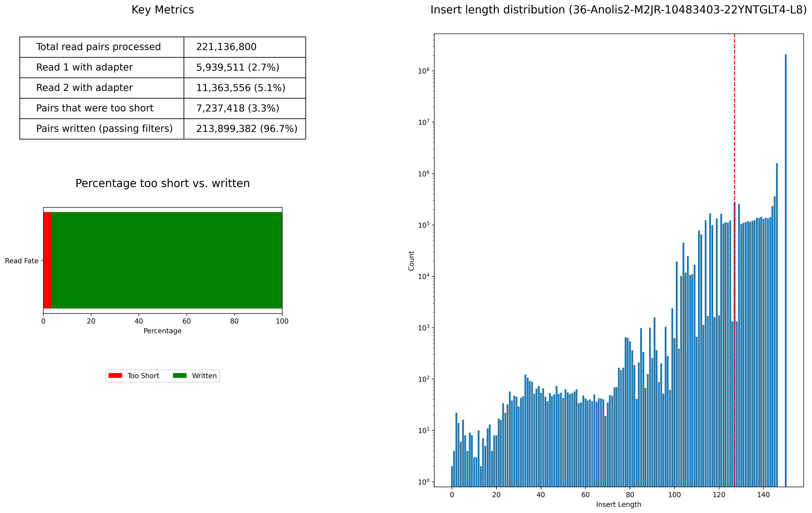
Task: Click the Read 1 with adapter cell
Action: [x=84, y=68]
